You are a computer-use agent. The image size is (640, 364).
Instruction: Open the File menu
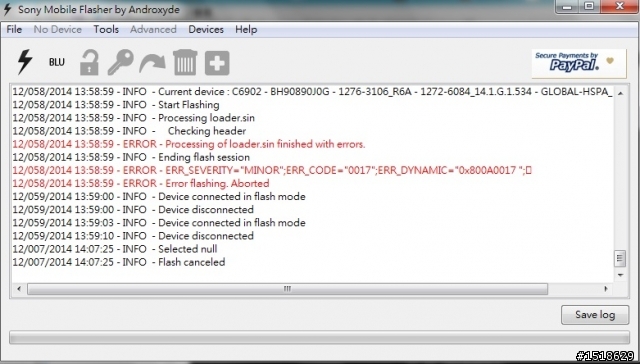click(14, 29)
